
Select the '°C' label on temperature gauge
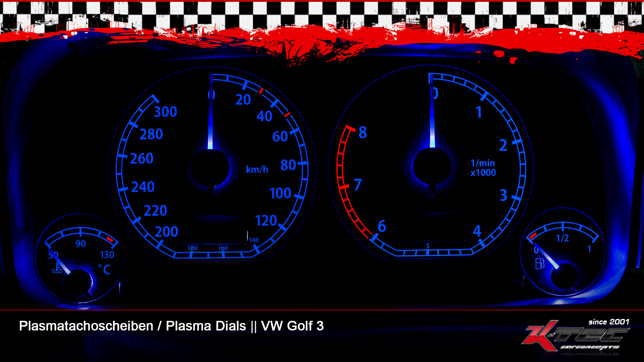point(104,269)
